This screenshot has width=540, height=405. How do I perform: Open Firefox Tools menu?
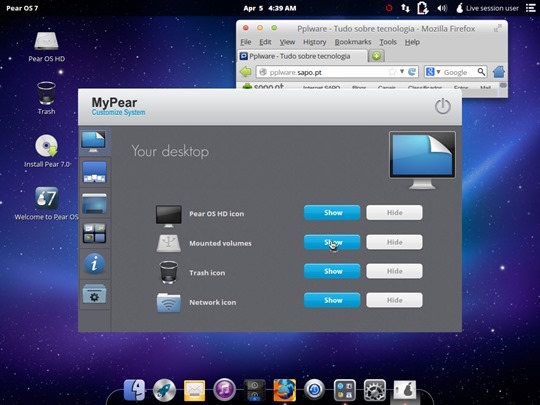[388, 42]
